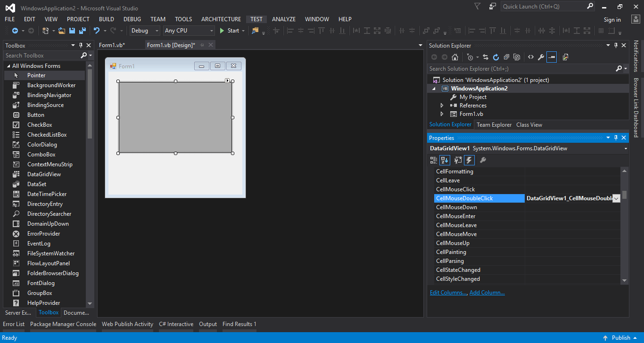Open the TOOLS menu
644x343 pixels.
pyautogui.click(x=183, y=19)
